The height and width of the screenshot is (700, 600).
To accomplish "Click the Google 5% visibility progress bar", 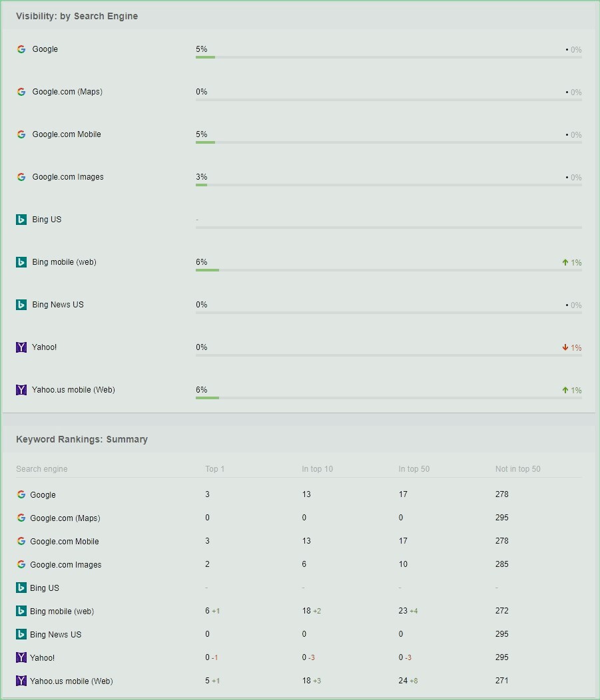I will (x=388, y=57).
